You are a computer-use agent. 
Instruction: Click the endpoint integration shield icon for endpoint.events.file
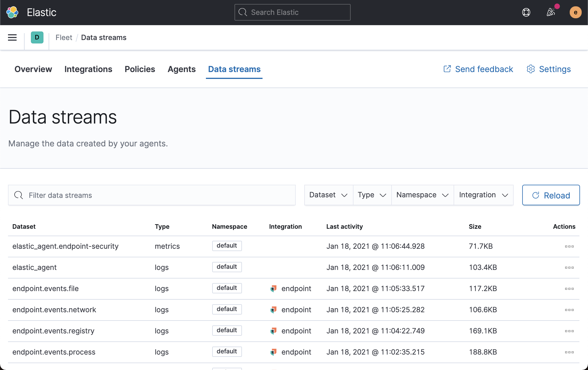point(273,289)
